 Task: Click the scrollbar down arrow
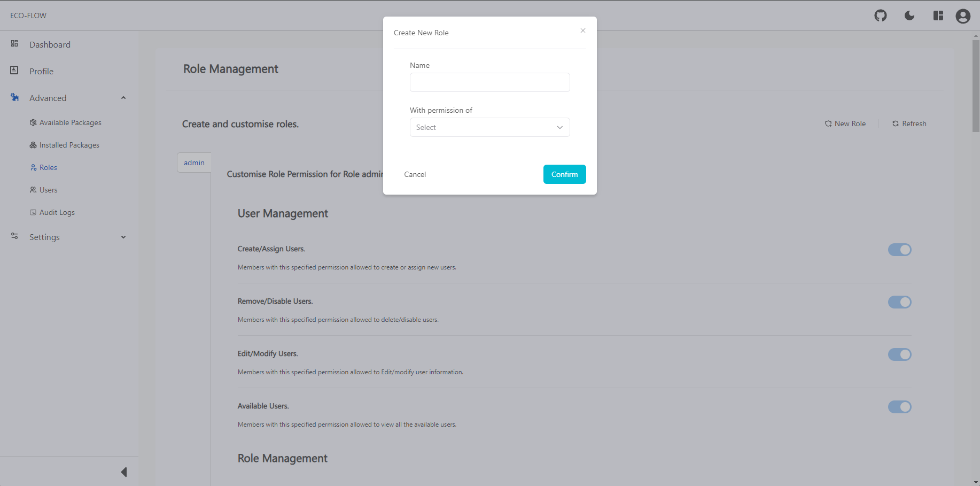pos(976,482)
